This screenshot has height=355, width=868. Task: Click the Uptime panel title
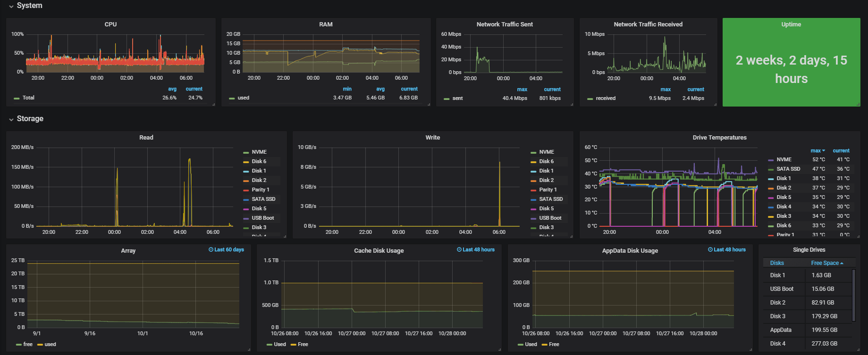tap(791, 24)
